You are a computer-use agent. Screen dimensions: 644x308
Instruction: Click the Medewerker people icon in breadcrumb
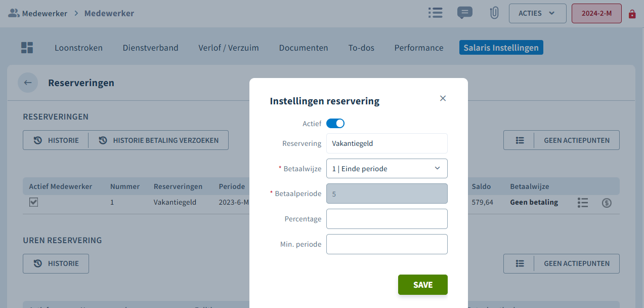coord(14,13)
